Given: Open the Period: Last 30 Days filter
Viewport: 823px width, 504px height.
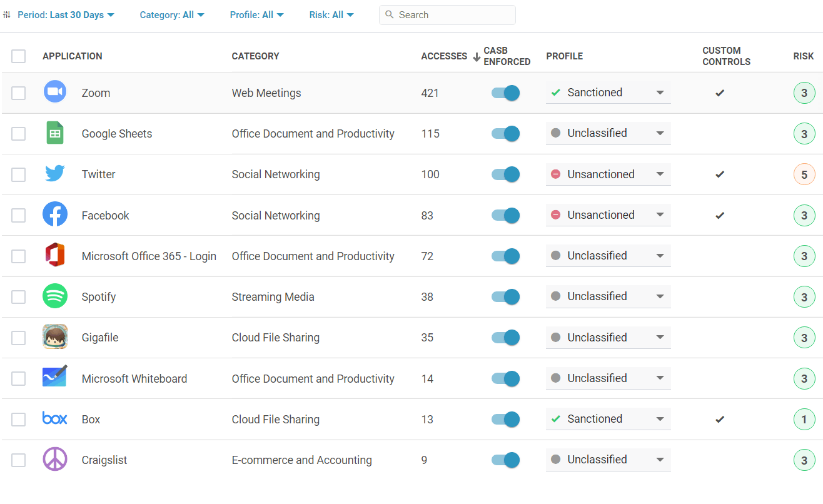Looking at the screenshot, I should point(66,15).
